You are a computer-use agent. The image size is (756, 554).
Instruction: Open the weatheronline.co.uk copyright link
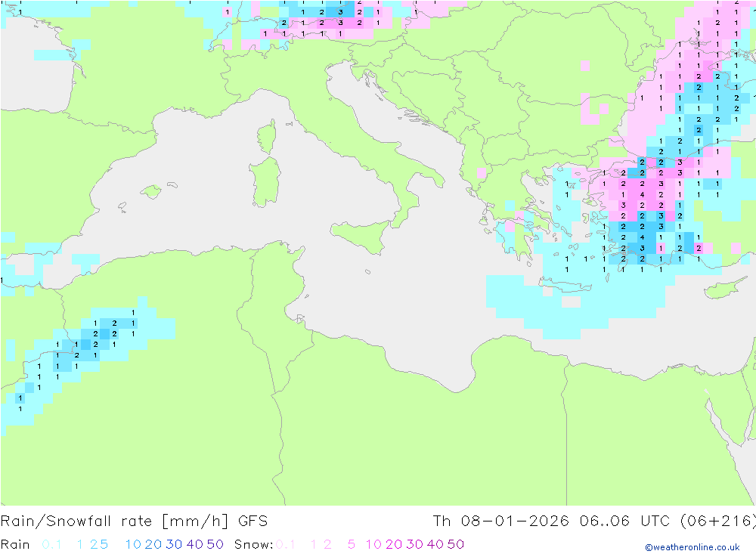[692, 547]
